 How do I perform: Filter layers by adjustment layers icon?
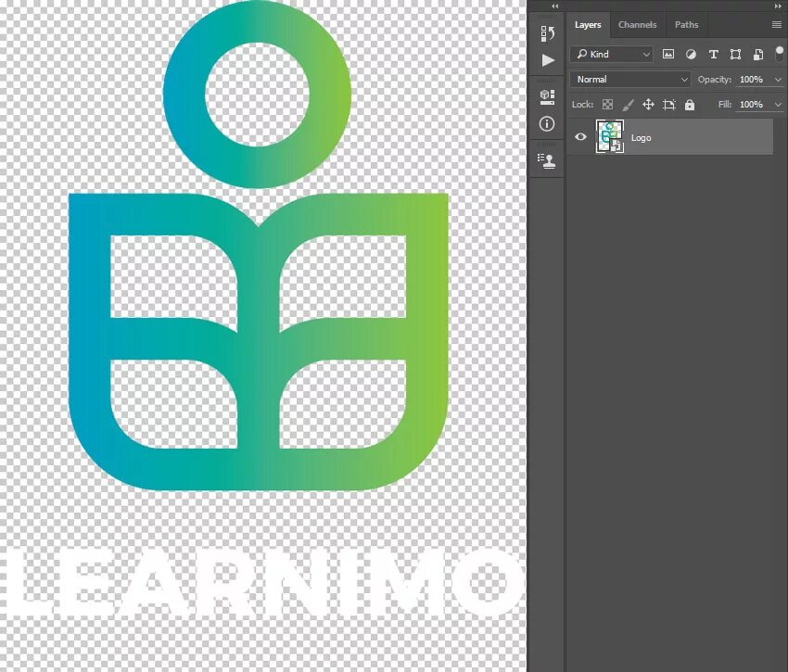[x=691, y=55]
